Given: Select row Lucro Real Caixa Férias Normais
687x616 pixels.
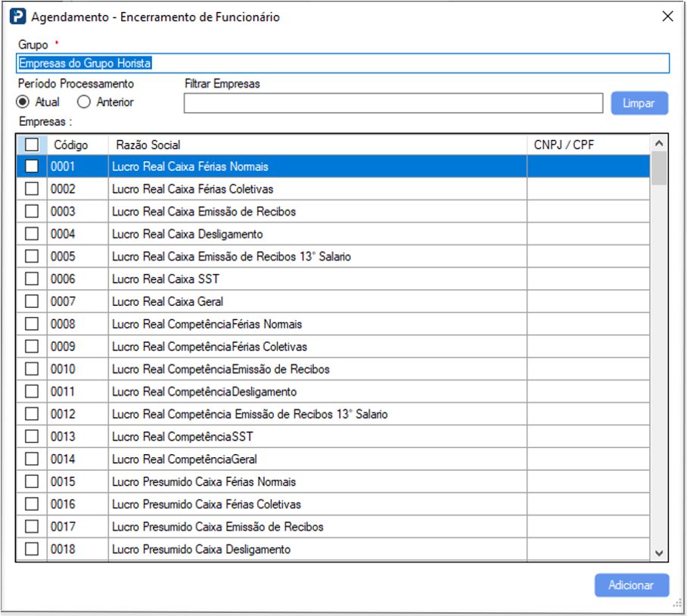Looking at the screenshot, I should pos(333,166).
